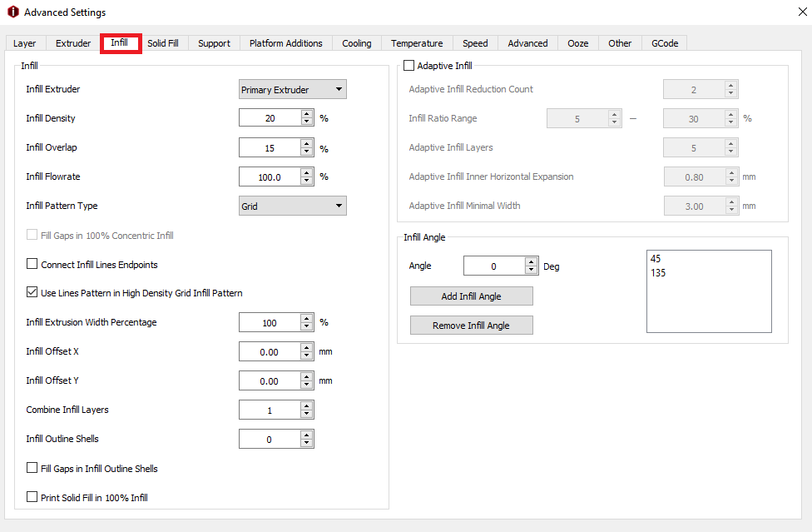Screen dimensions: 812x532
Task: Increase Infill Outline Shells spinner value
Action: 306,435
